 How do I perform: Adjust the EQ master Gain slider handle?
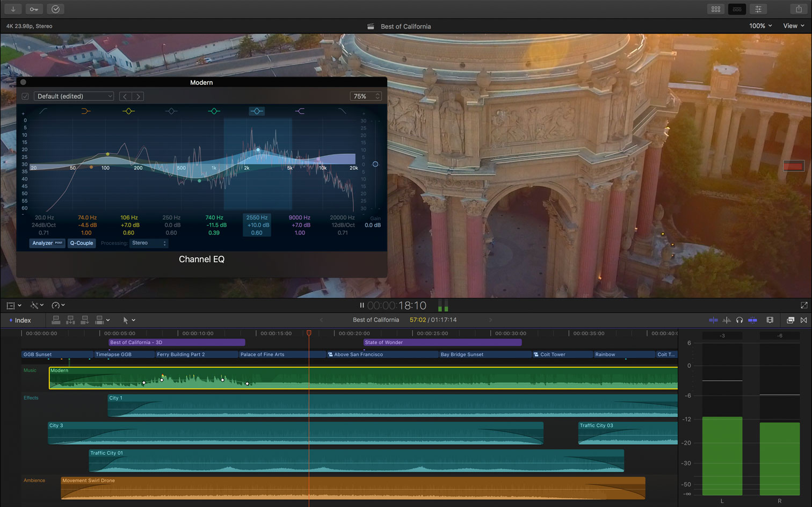(x=375, y=164)
